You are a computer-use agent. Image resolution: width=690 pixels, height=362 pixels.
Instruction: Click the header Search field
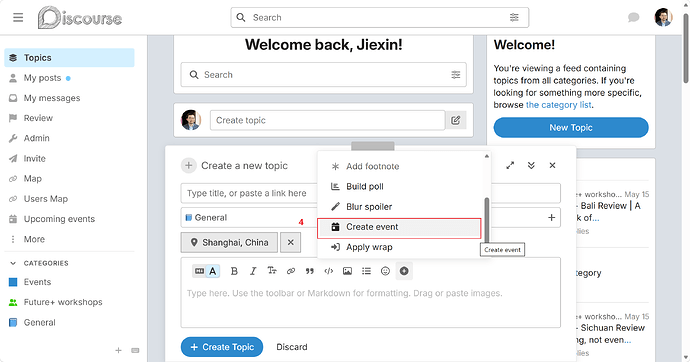tap(380, 18)
